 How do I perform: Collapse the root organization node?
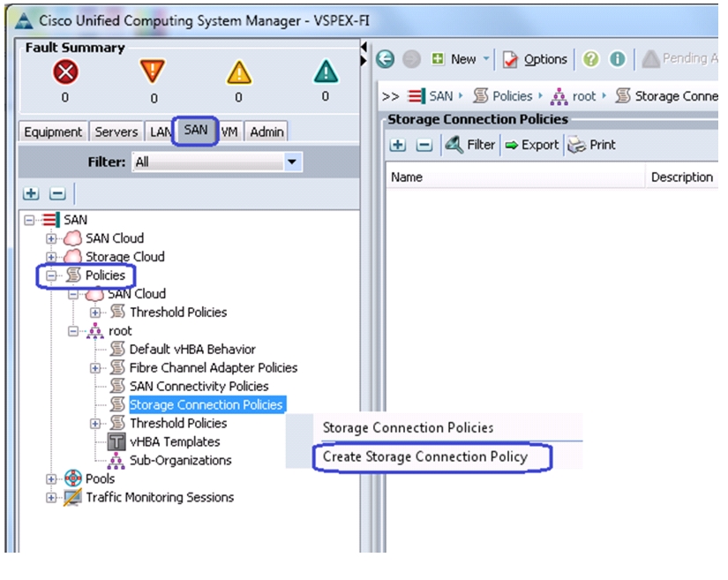pyautogui.click(x=73, y=331)
